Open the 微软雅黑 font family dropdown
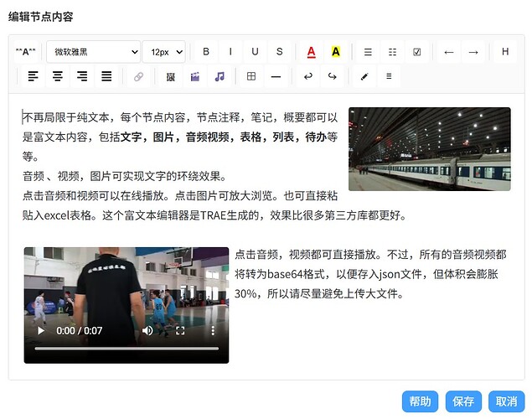The height and width of the screenshot is (419, 532). coord(93,52)
